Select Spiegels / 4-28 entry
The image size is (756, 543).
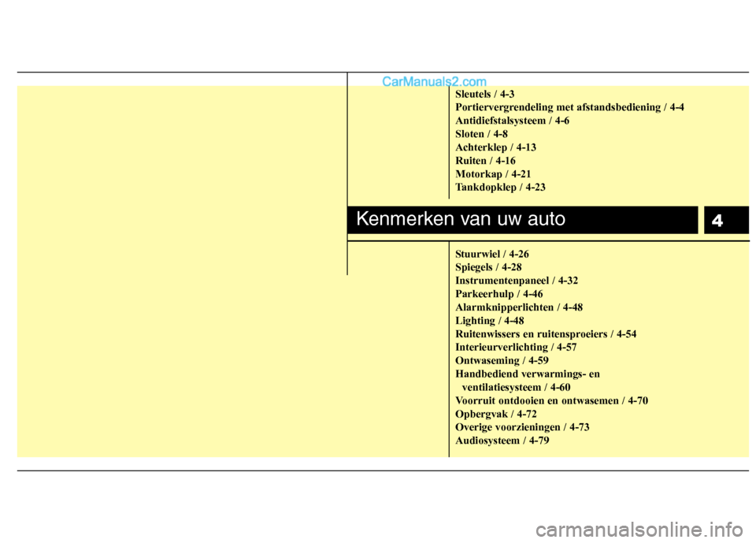(488, 267)
